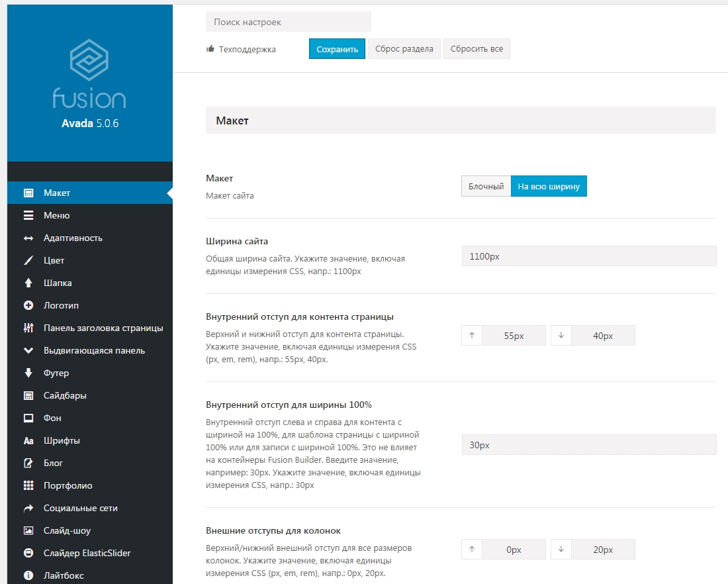Go to Адаптивность settings
This screenshot has width=728, height=584.
(90, 238)
